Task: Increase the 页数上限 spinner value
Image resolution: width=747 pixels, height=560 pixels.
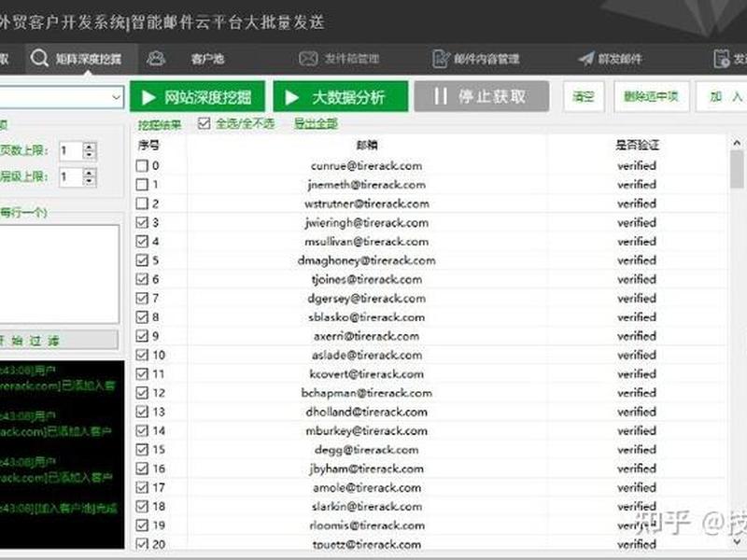Action: [x=89, y=147]
